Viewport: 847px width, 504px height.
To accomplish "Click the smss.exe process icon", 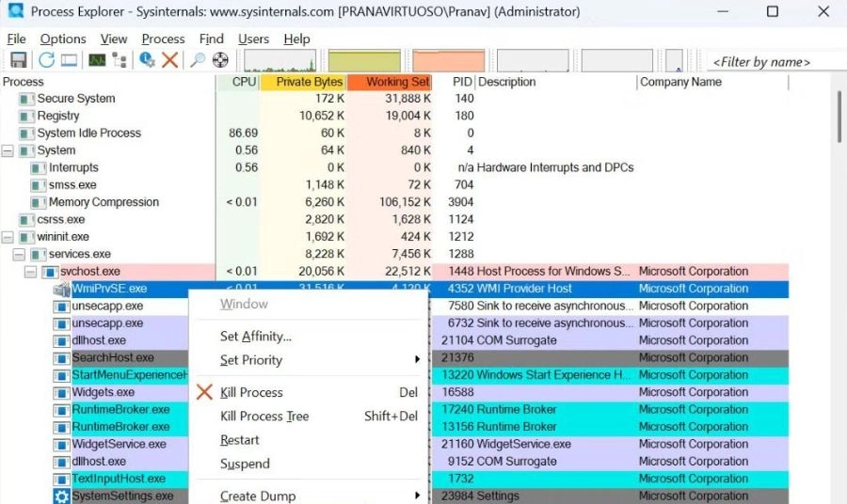I will click(x=38, y=185).
